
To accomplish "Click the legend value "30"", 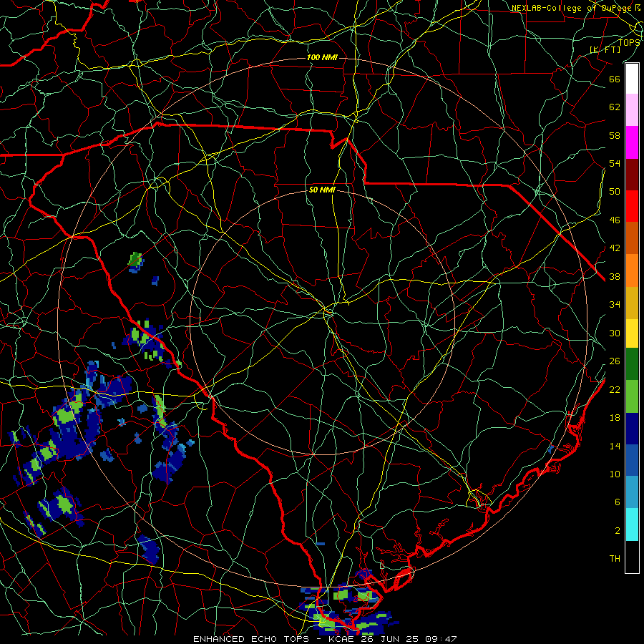I will pos(615,333).
